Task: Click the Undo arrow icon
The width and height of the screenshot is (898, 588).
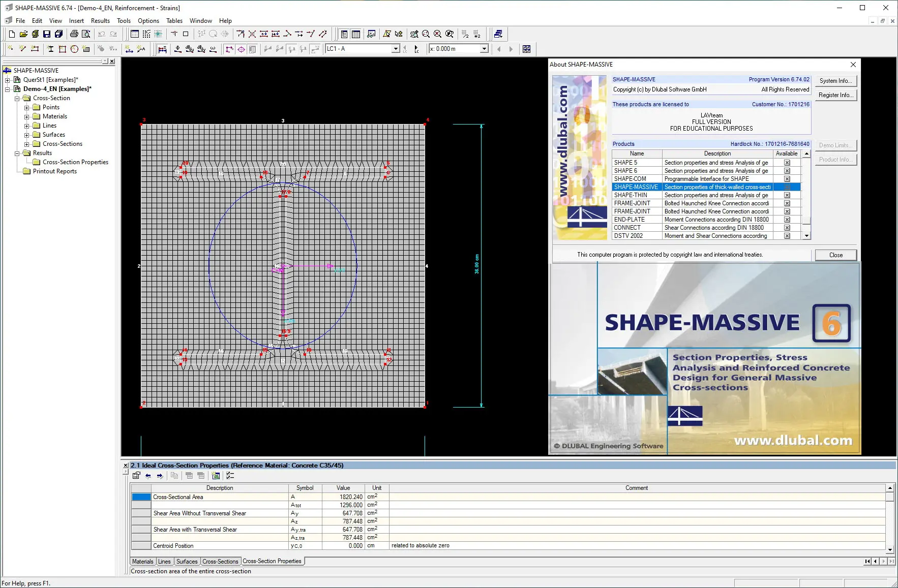Action: (102, 34)
